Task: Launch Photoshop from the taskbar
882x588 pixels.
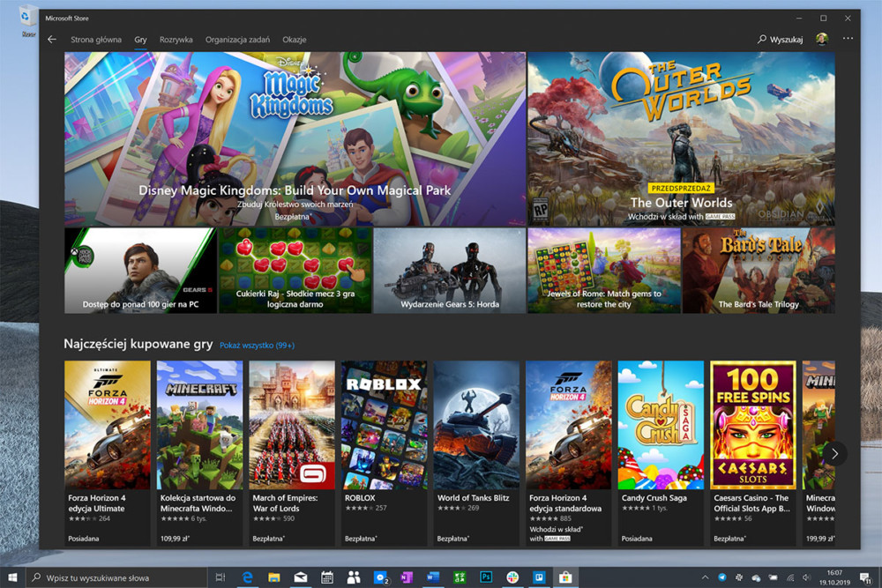Action: point(486,577)
